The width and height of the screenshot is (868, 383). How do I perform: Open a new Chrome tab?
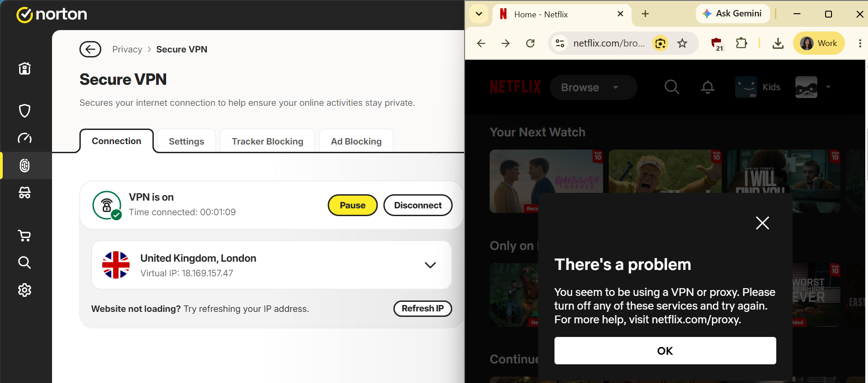click(645, 14)
